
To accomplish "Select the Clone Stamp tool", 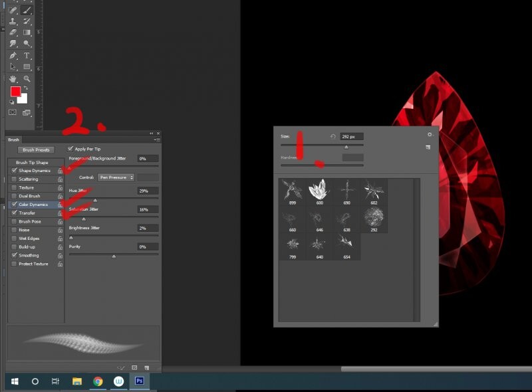I will point(13,21).
